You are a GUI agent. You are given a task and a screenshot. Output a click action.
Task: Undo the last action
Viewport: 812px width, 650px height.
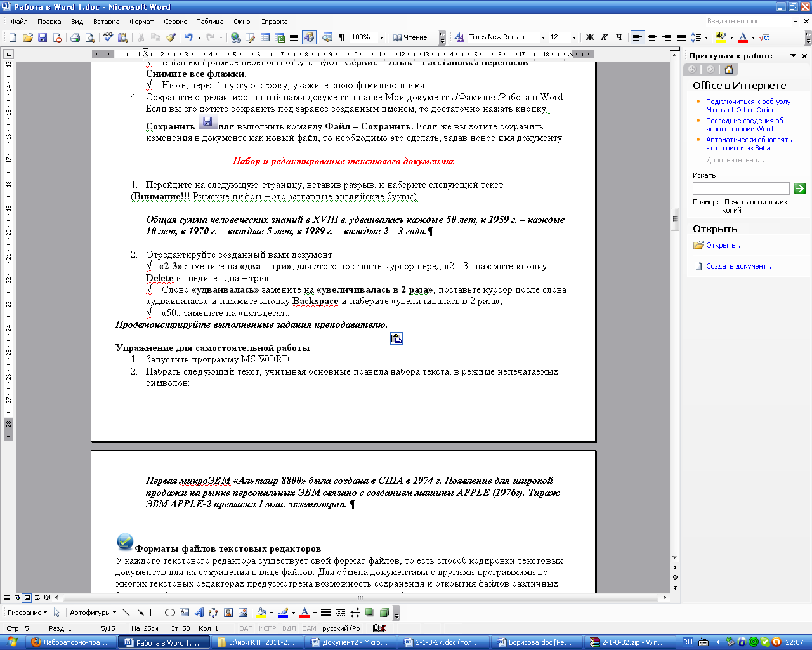click(x=188, y=37)
